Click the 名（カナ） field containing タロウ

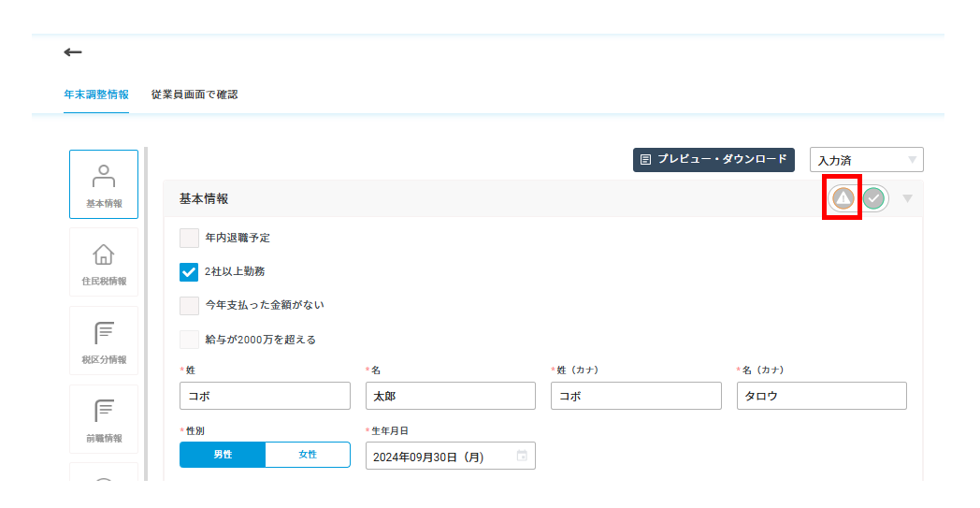tap(822, 396)
